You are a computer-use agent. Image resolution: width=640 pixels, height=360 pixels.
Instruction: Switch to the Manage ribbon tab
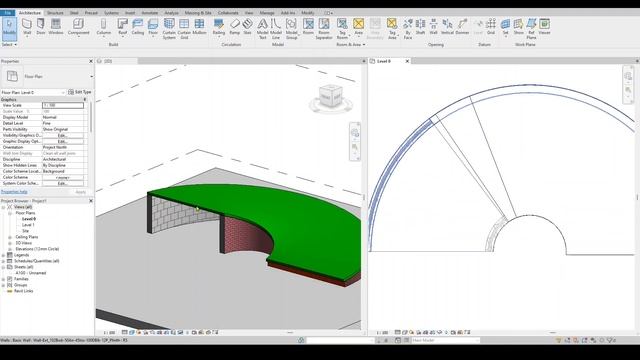click(x=267, y=13)
